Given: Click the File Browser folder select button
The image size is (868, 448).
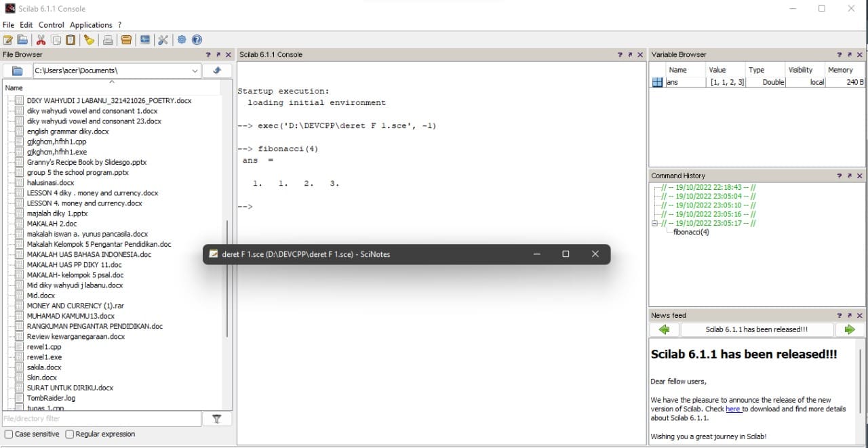Looking at the screenshot, I should 18,70.
